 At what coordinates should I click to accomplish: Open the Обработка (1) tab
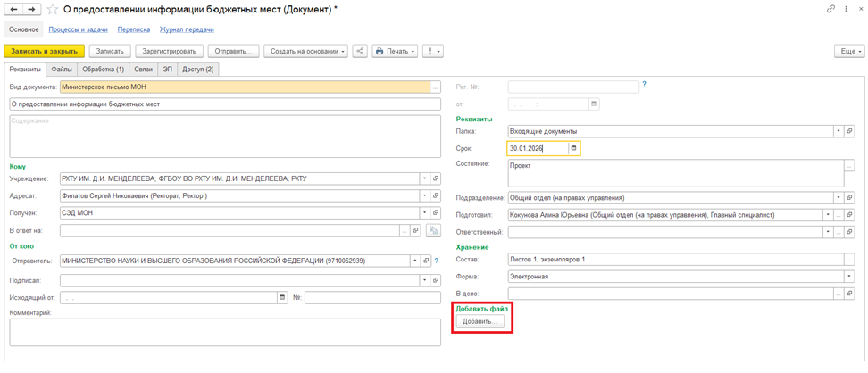click(103, 69)
